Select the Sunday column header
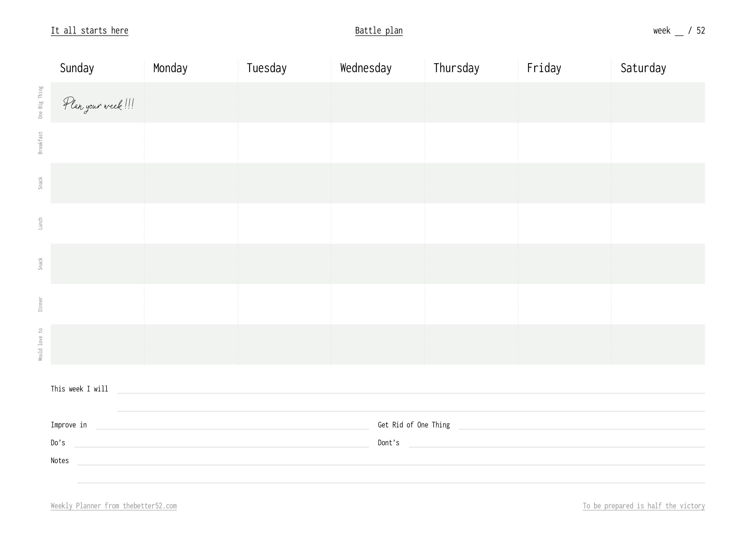Screen dimensions: 756x534 coord(77,68)
